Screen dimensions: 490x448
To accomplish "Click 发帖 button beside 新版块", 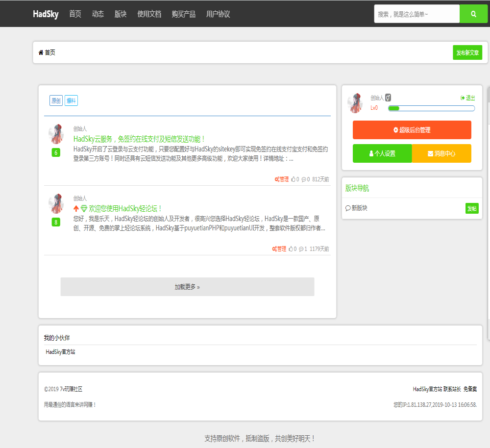I will (472, 208).
